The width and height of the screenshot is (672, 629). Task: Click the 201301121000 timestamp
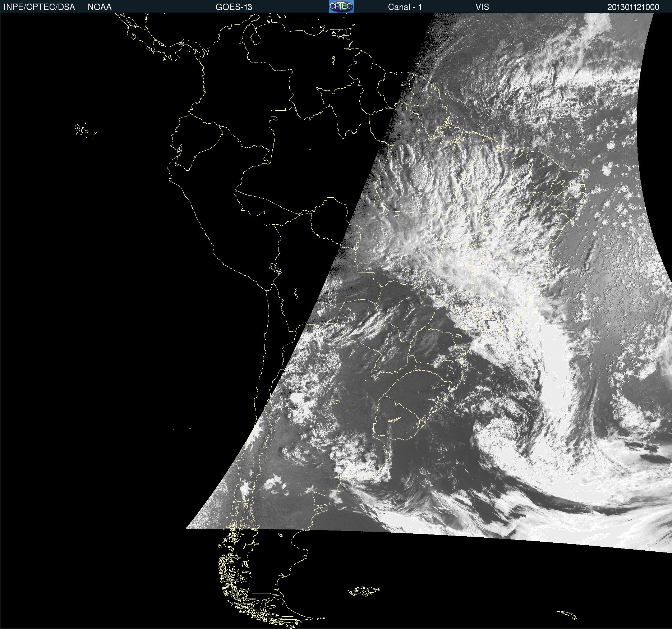[x=633, y=7]
